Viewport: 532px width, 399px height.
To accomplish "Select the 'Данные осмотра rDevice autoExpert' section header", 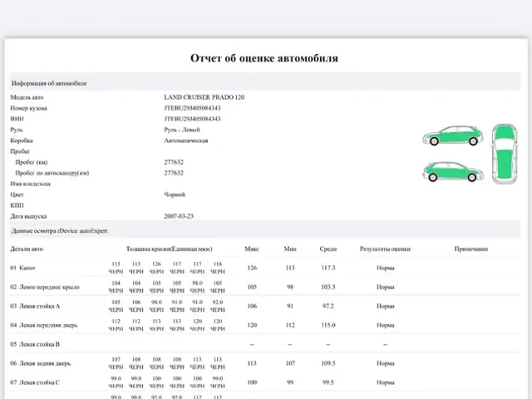I will pyautogui.click(x=59, y=229).
